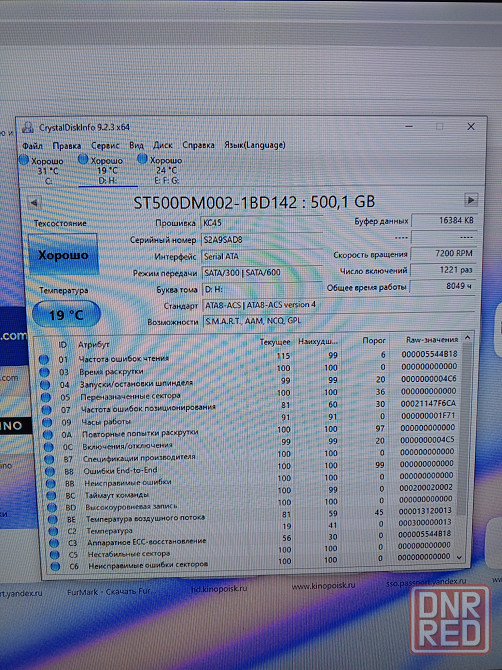Click the blue status icon for attribute C6

[x=55, y=567]
